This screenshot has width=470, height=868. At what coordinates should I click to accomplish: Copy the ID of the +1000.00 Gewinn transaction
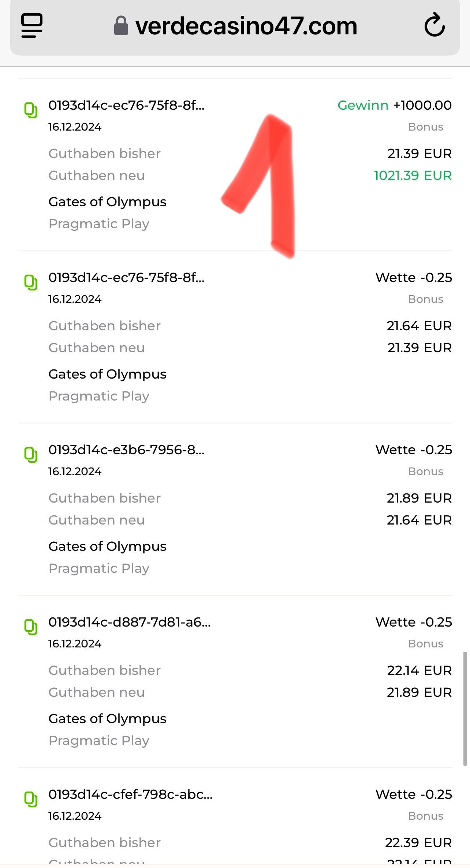pyautogui.click(x=31, y=110)
